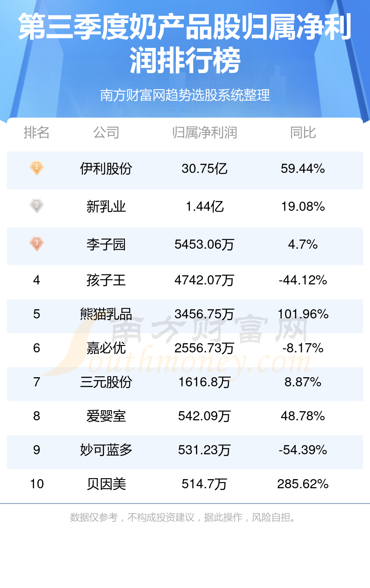Screen dimensions: 370x588
Task: Open the 伊利股份 company entry
Action: (x=106, y=168)
